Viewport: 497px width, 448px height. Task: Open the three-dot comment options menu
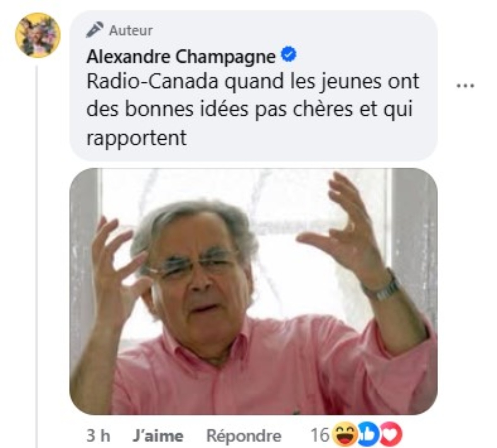point(465,86)
